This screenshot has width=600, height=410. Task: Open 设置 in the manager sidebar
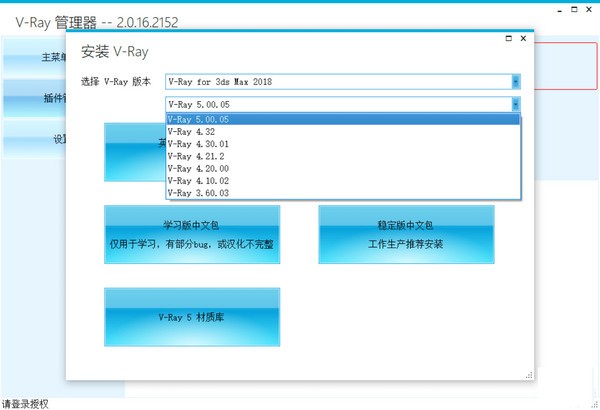34,139
